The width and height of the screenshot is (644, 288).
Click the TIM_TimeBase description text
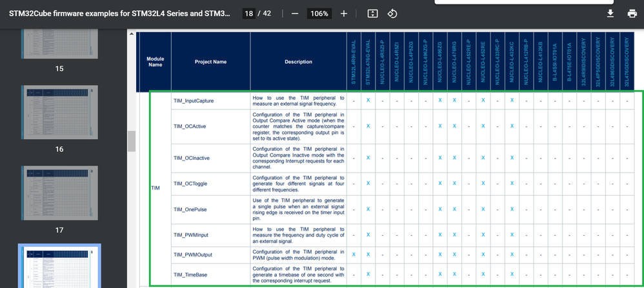[298, 274]
